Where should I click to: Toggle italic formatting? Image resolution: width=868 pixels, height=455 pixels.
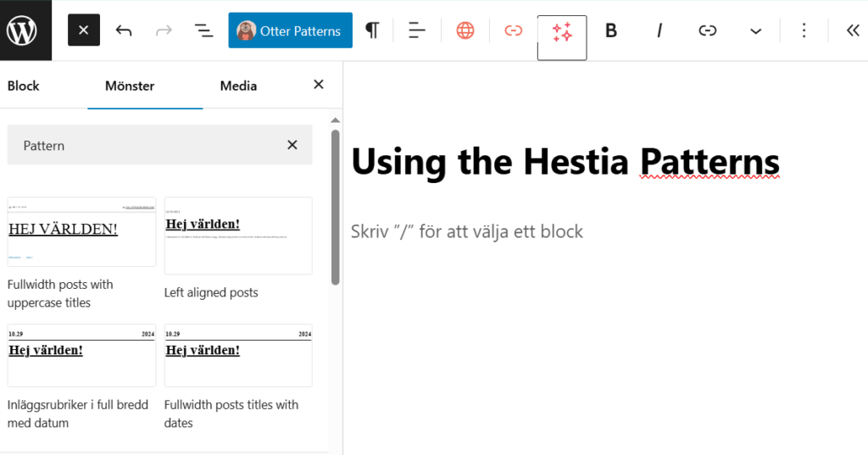coord(659,31)
